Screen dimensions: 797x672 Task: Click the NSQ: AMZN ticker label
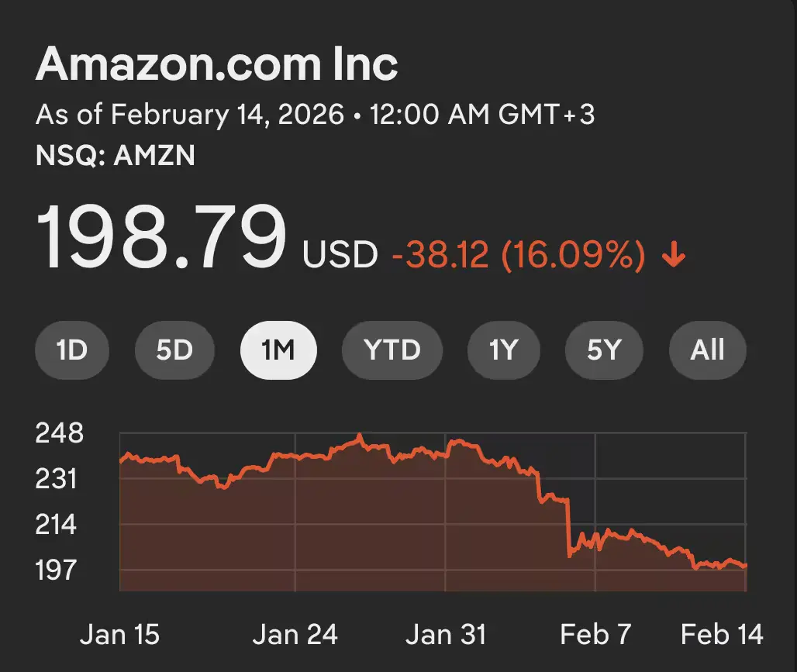click(116, 156)
